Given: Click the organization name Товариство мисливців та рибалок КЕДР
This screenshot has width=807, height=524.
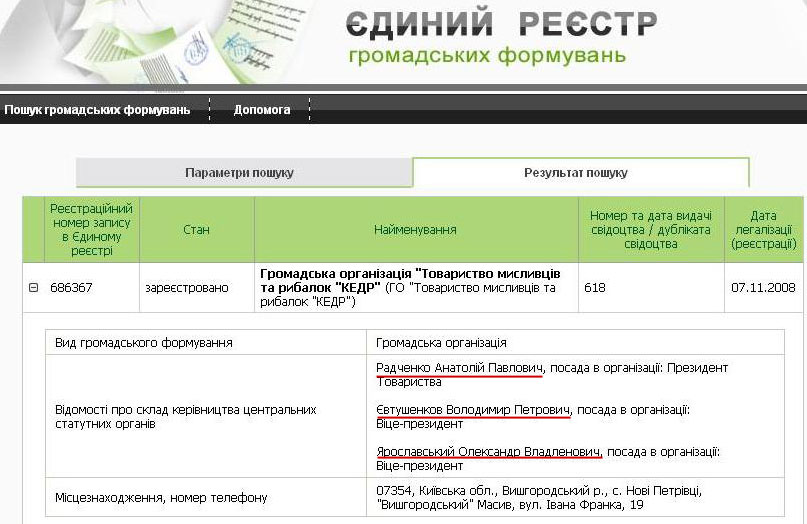Looking at the screenshot, I should pos(410,280).
